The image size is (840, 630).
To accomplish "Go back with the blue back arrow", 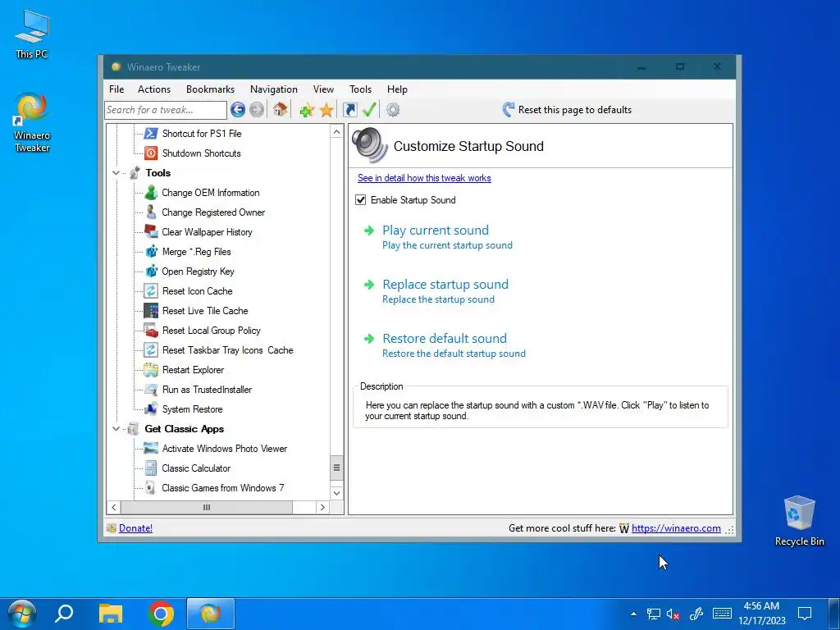I will tap(238, 110).
